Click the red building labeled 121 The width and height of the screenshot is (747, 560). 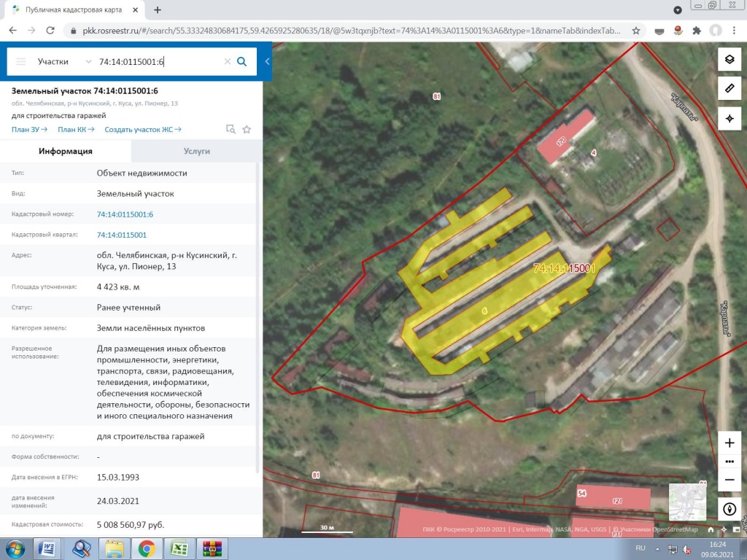(x=614, y=498)
